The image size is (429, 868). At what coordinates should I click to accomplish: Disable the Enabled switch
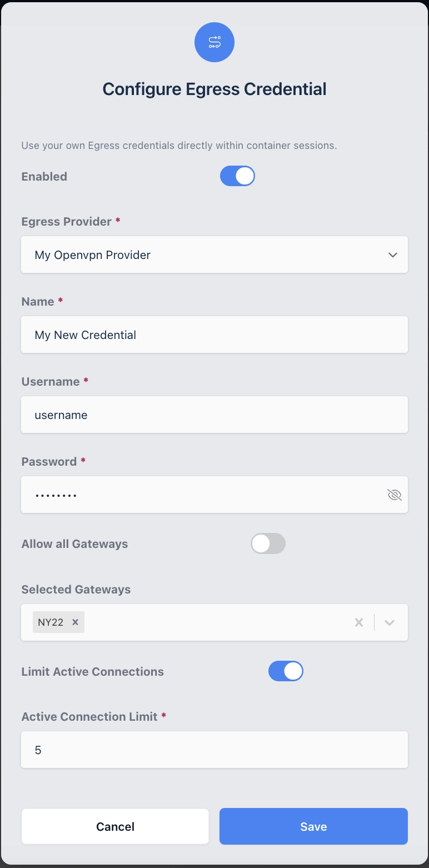pos(237,176)
